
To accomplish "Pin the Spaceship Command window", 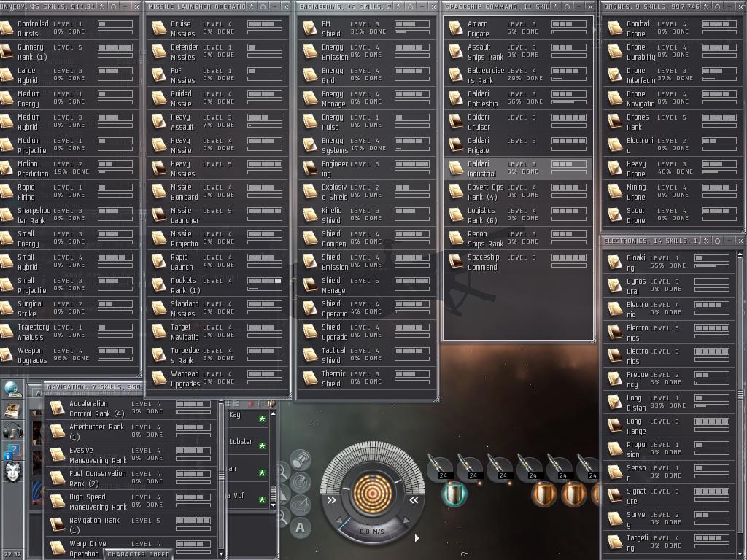I will (567, 7).
